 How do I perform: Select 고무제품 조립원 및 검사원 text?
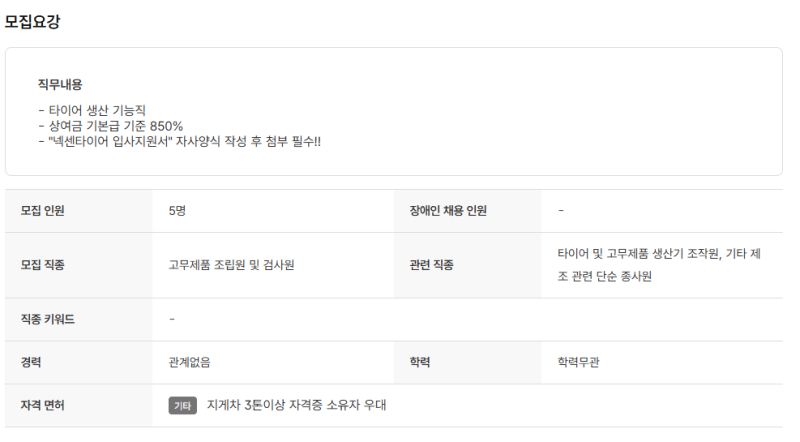click(x=231, y=265)
